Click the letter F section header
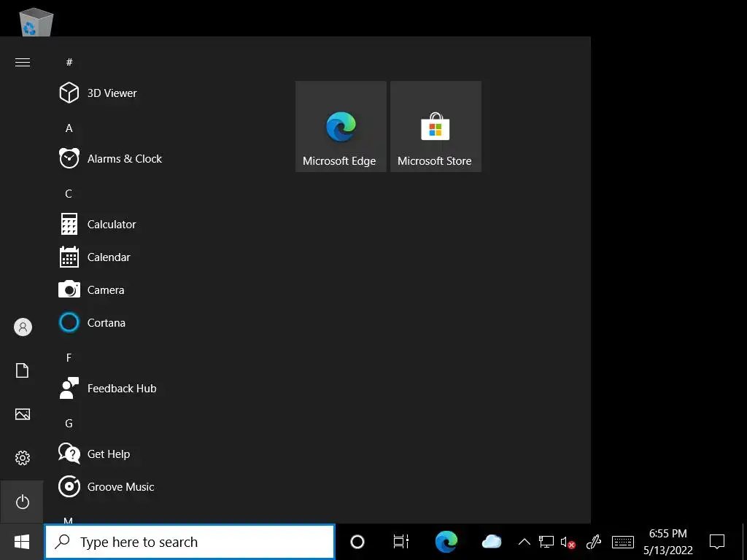This screenshot has height=560, width=747. [x=69, y=357]
